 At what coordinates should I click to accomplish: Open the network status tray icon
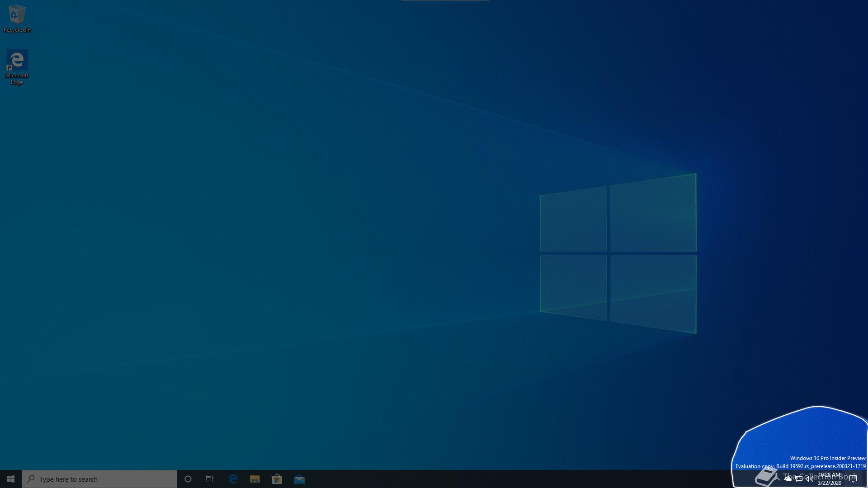[x=799, y=479]
